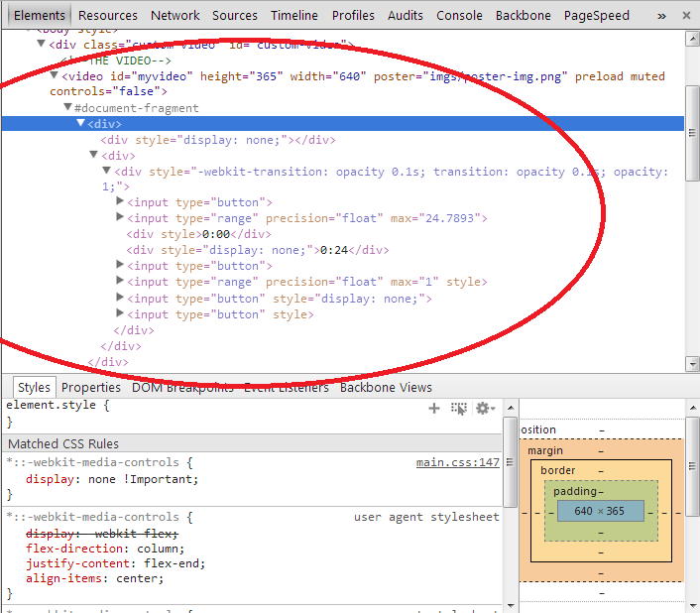This screenshot has width=700, height=613.
Task: Click the user agent stylesheet label
Action: 426,517
